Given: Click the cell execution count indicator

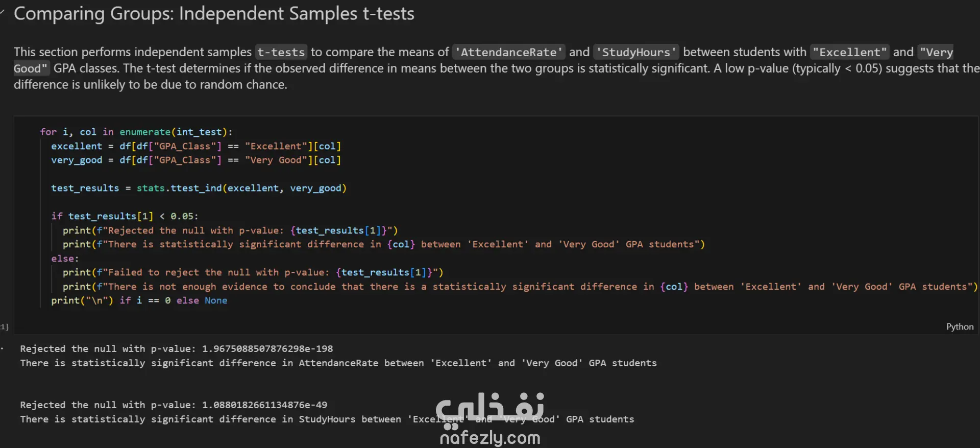Looking at the screenshot, I should coord(4,327).
